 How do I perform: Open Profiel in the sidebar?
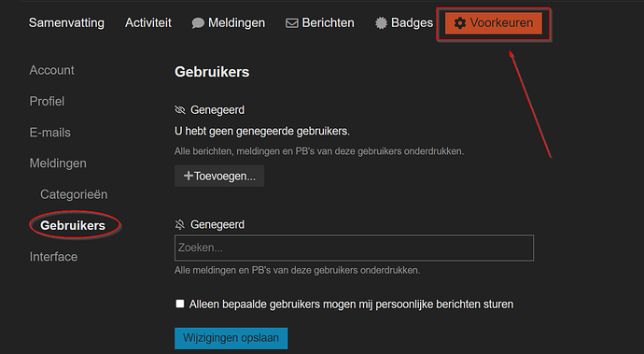(47, 101)
